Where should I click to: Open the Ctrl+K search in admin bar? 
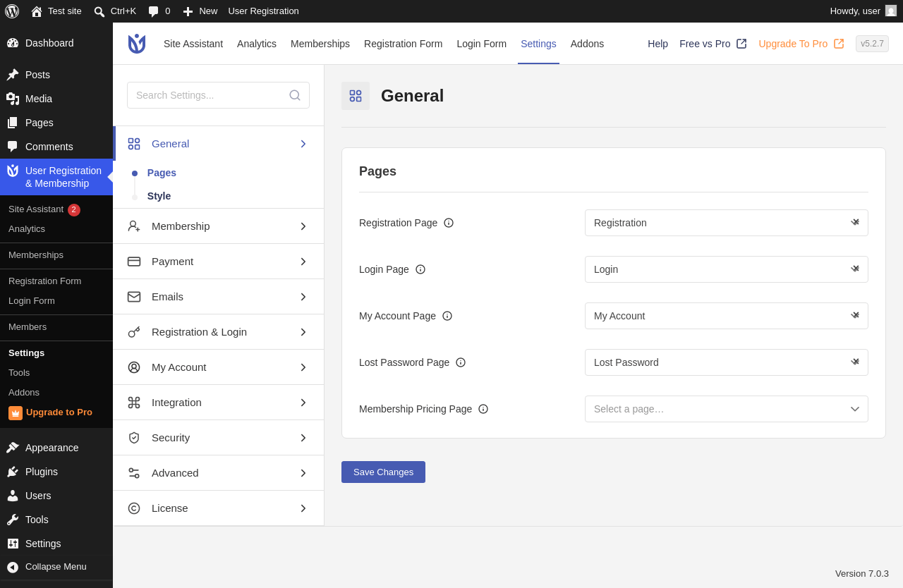115,11
